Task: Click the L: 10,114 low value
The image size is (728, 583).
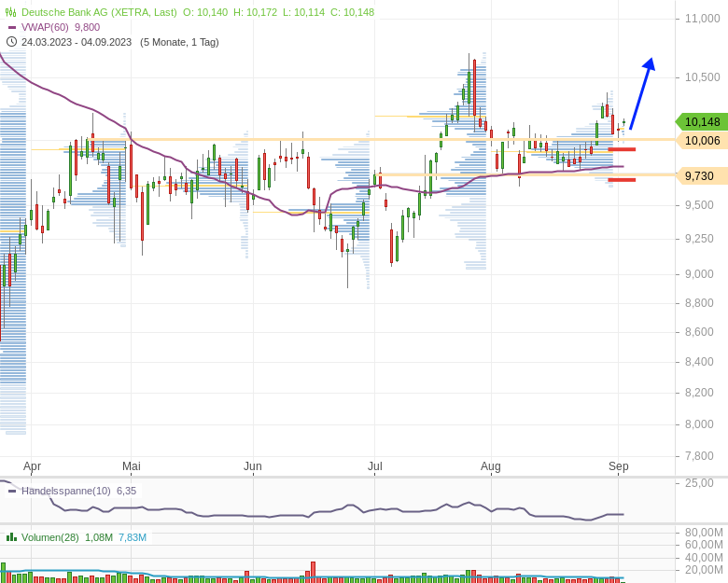Action: click(x=303, y=12)
